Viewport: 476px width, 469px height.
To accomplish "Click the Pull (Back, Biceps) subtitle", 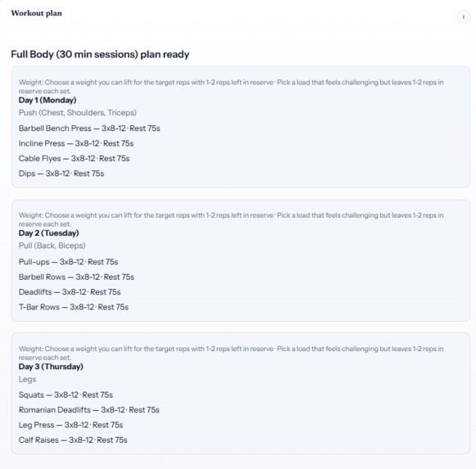I will coord(52,246).
